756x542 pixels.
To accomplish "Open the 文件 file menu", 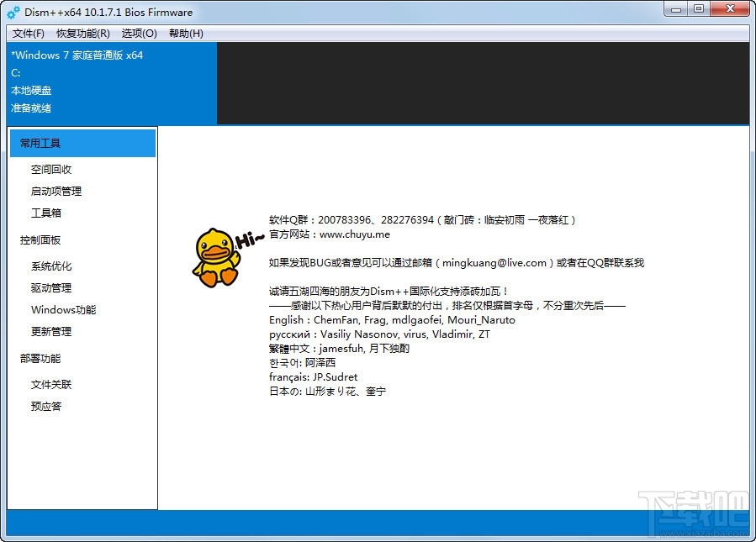I will (26, 34).
